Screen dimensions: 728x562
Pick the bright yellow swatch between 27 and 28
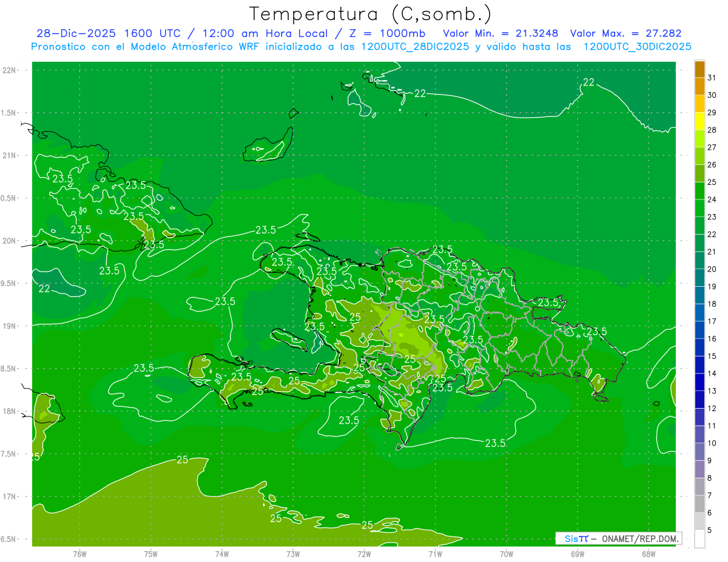pos(699,139)
